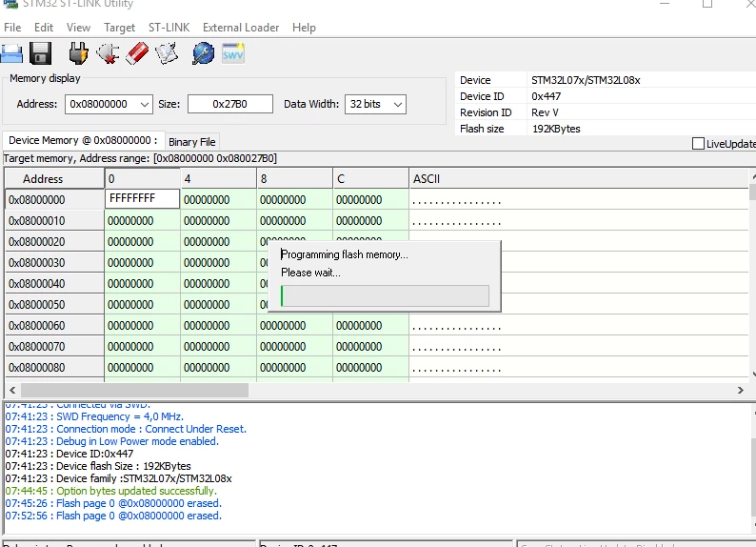Click the C column header
The height and width of the screenshot is (547, 756).
(x=370, y=179)
